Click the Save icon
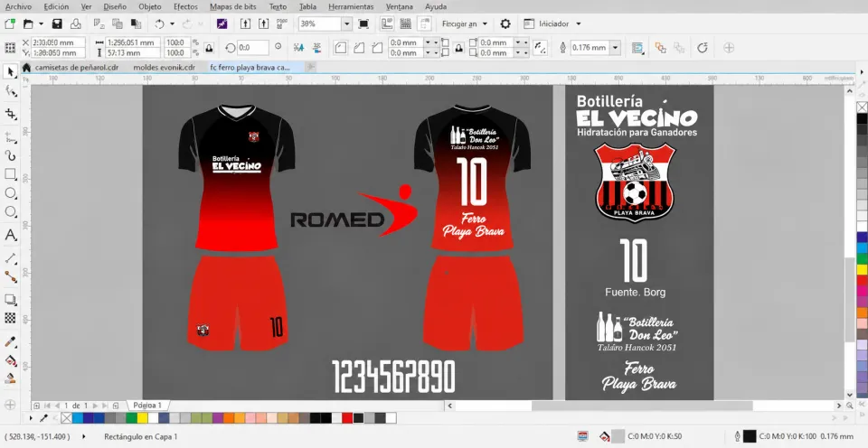868x448 pixels. coord(56,23)
